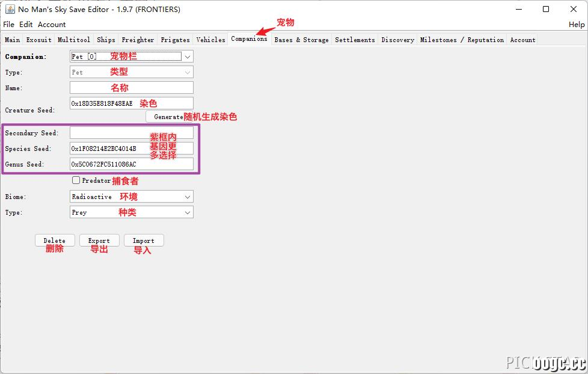
Task: Switch to the Account tab at right
Action: [522, 40]
